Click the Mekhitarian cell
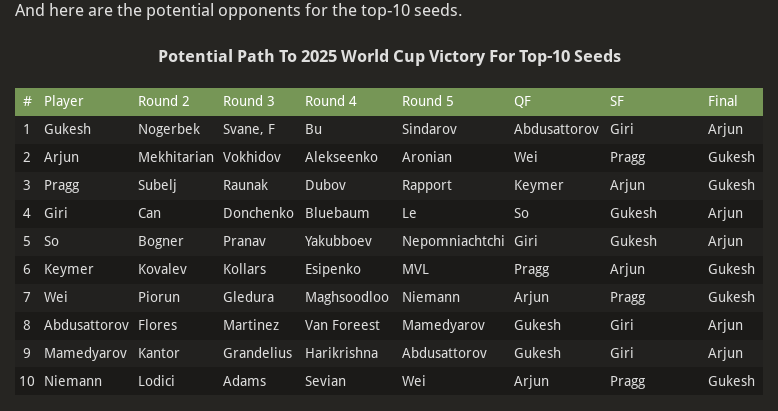Screen dimensions: 778x411 click(x=176, y=157)
